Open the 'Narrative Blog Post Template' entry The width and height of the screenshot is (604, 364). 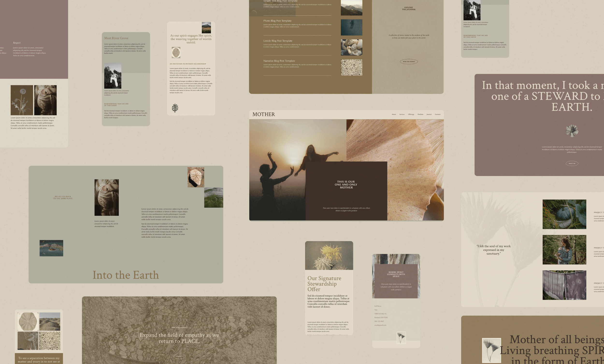[x=279, y=61]
